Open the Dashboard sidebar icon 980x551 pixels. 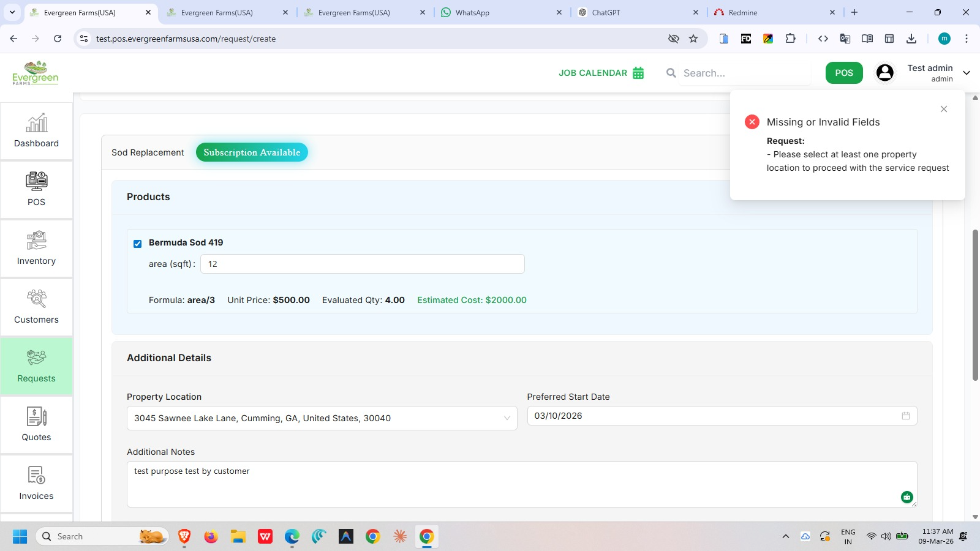[x=36, y=124]
